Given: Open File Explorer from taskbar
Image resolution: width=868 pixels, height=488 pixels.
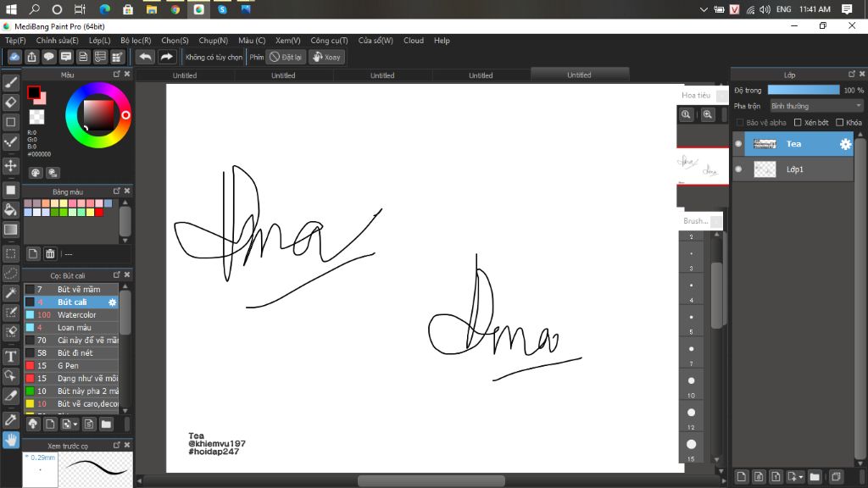Looking at the screenshot, I should click(151, 9).
